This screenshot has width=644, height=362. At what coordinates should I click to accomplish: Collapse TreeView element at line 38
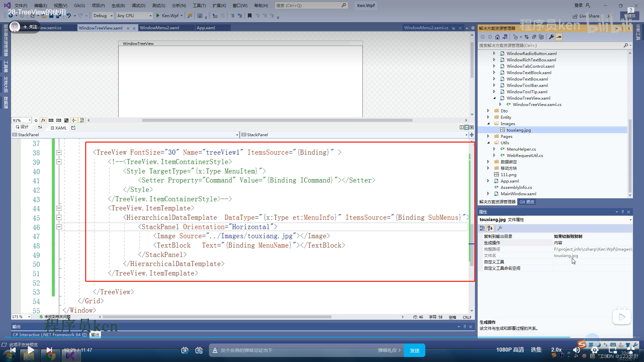59,152
